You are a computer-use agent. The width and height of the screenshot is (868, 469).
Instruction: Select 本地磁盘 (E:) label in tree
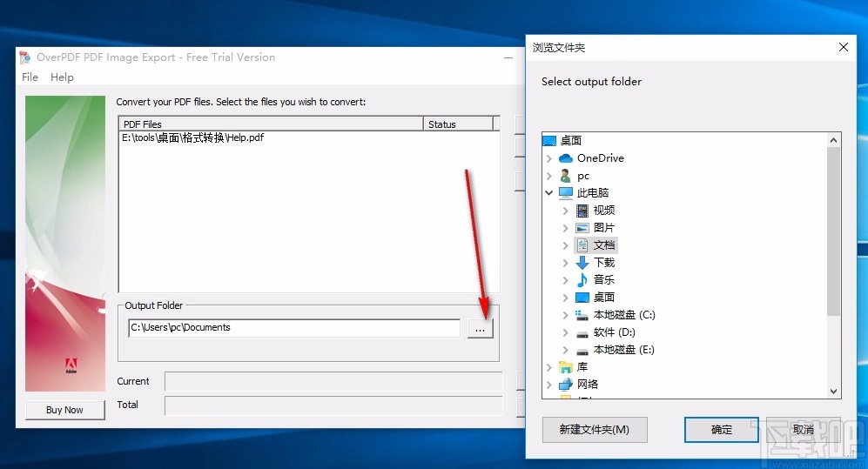click(x=624, y=350)
